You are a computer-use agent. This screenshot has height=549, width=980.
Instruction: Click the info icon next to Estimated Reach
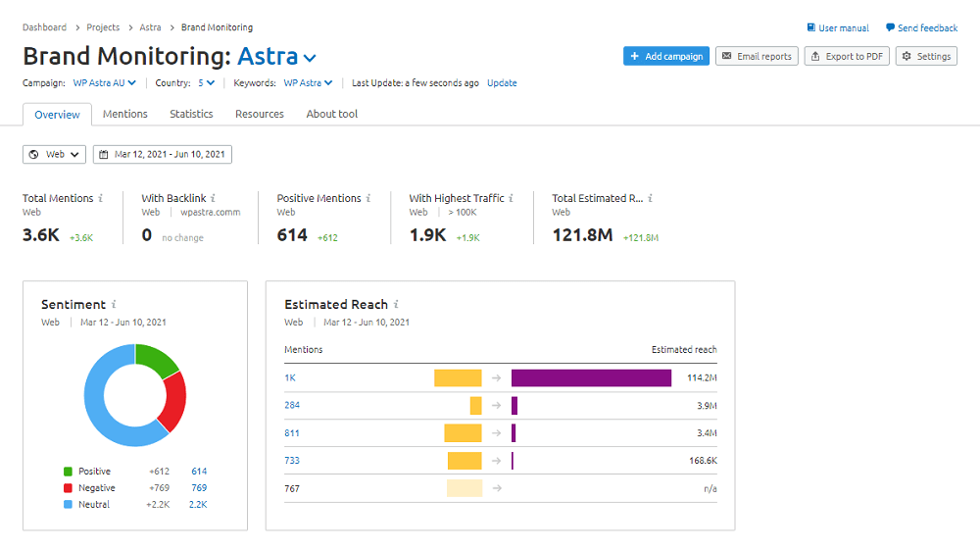click(396, 305)
